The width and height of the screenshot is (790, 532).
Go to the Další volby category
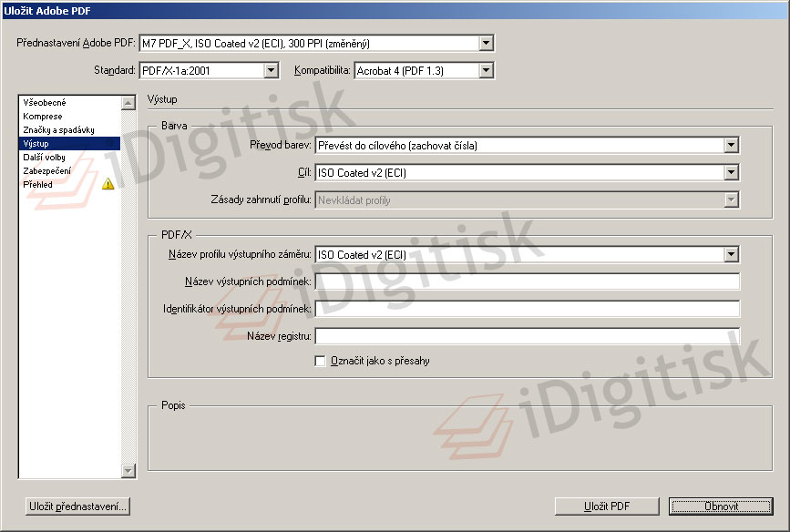pos(69,158)
